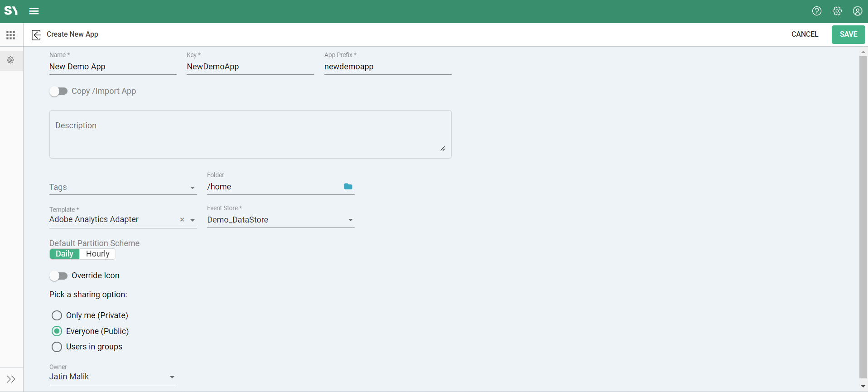Click CANCEL to discard the app
This screenshot has height=392, width=868.
coord(805,34)
